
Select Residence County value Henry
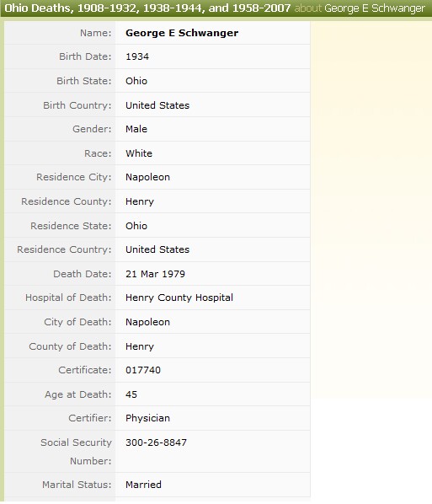pyautogui.click(x=140, y=201)
